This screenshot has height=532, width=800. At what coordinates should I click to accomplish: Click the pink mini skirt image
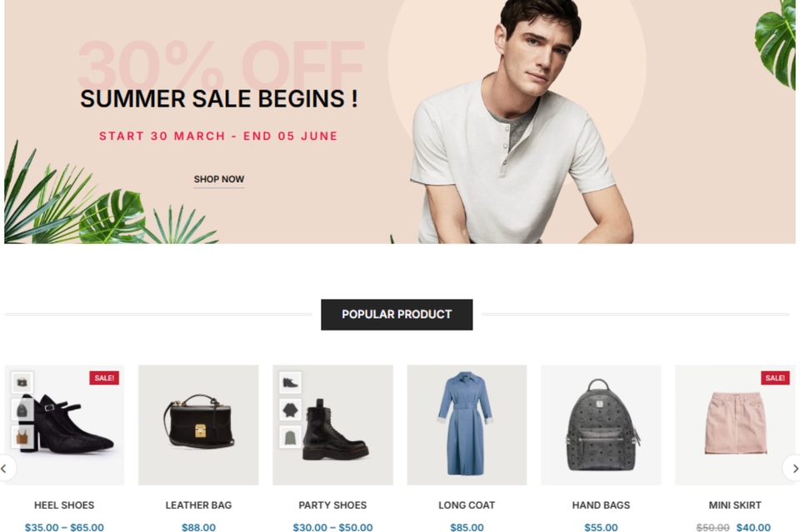tap(735, 425)
